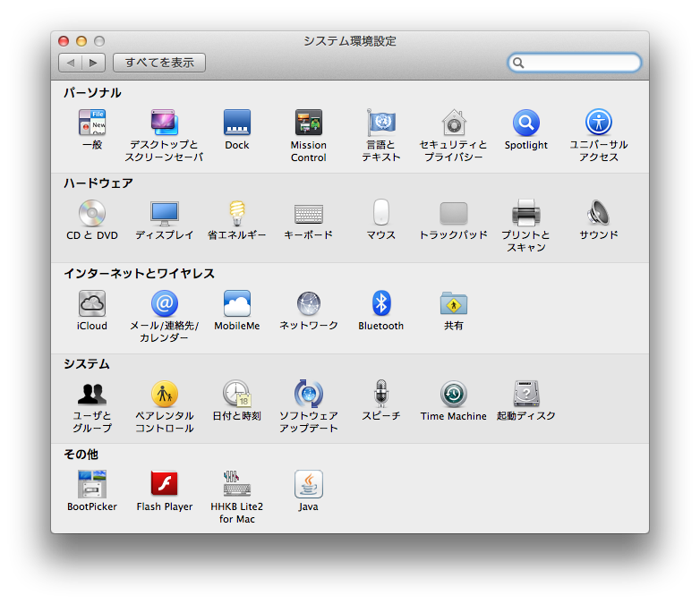
Task: Open ペアレンタルコントロール preferences
Action: click(x=165, y=394)
